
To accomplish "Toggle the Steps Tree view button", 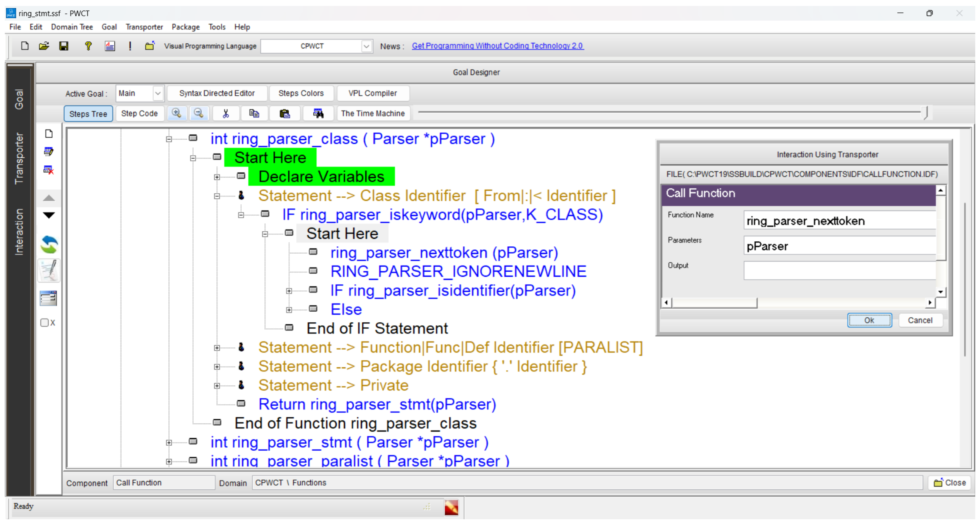I will click(x=88, y=114).
